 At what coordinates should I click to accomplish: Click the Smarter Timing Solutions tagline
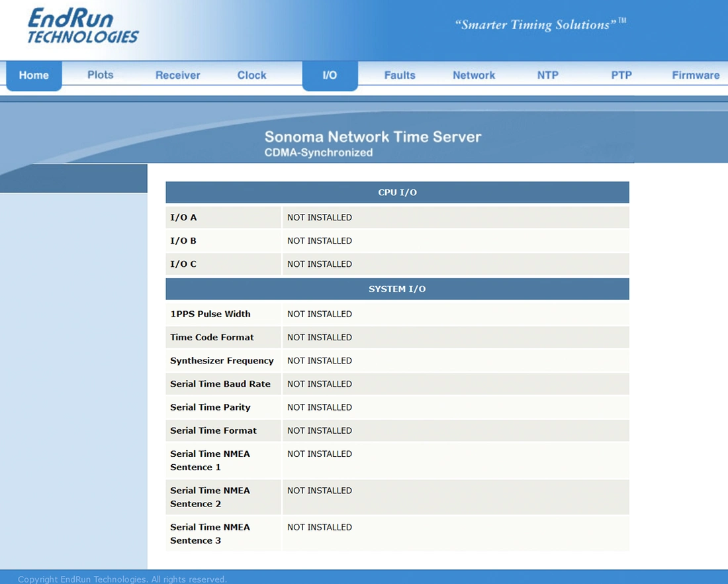[541, 24]
